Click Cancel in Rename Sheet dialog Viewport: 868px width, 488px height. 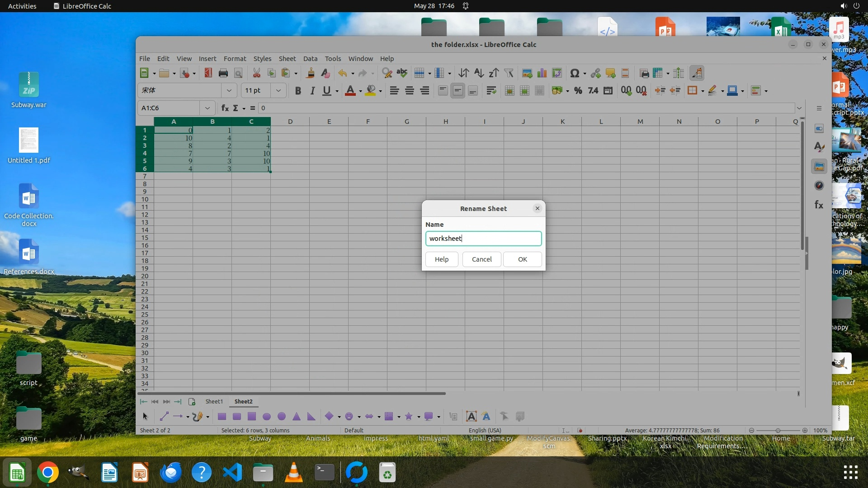point(481,259)
